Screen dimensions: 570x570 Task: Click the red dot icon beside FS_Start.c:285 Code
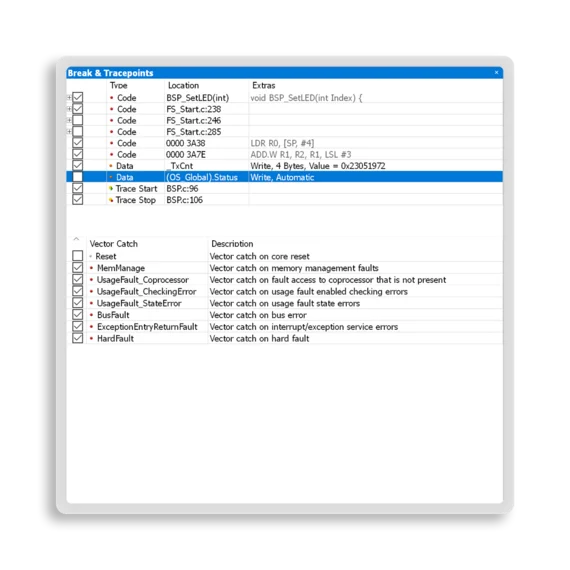[x=112, y=132]
